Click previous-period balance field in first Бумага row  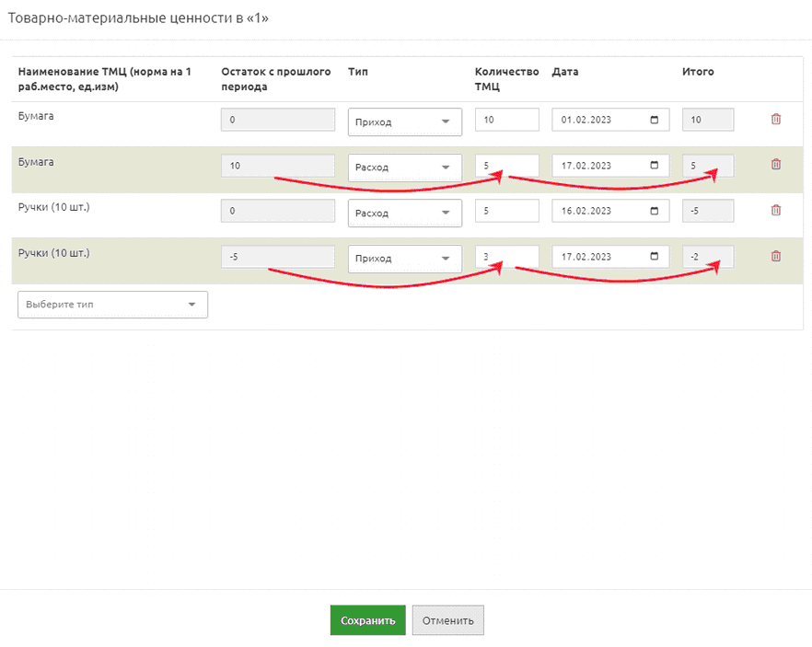click(278, 120)
